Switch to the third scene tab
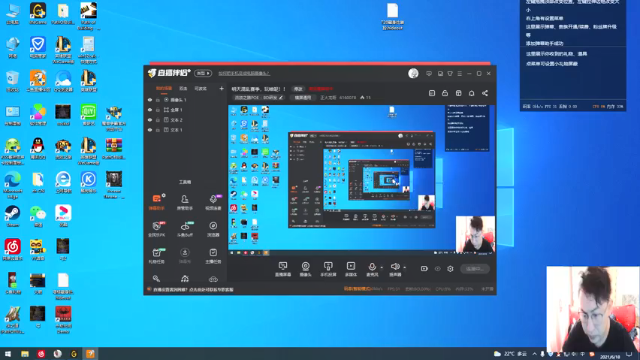640x360 pixels. 200,89
